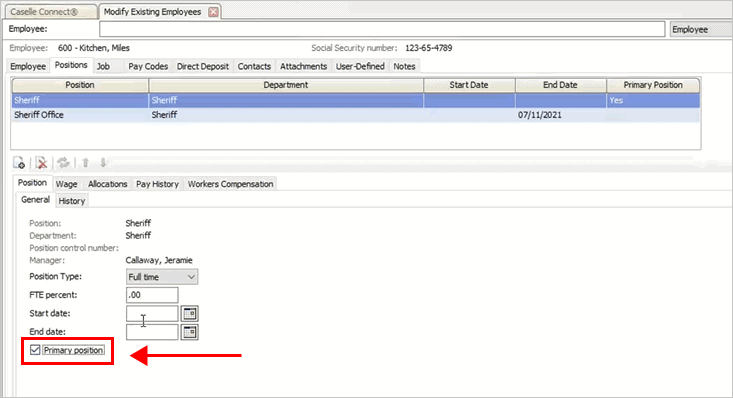This screenshot has height=398, width=733.
Task: Open the Employee tab
Action: click(28, 66)
